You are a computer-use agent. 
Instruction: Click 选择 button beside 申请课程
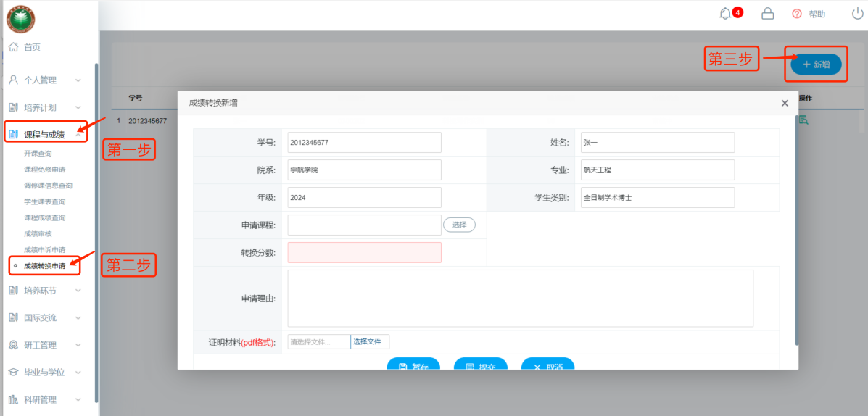(459, 225)
